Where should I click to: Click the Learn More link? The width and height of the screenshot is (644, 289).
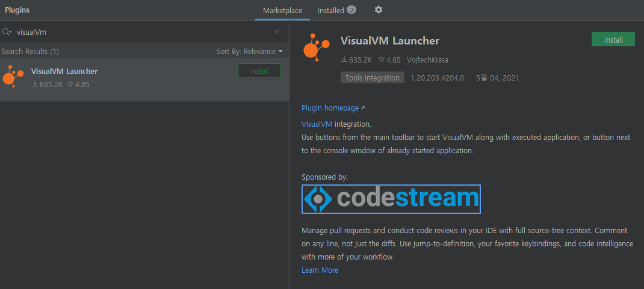[320, 270]
